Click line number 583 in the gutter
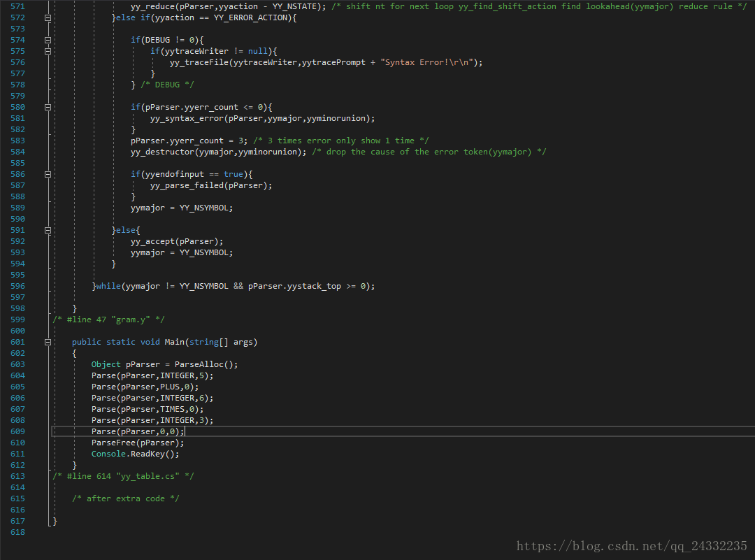This screenshot has width=755, height=560. tap(17, 141)
